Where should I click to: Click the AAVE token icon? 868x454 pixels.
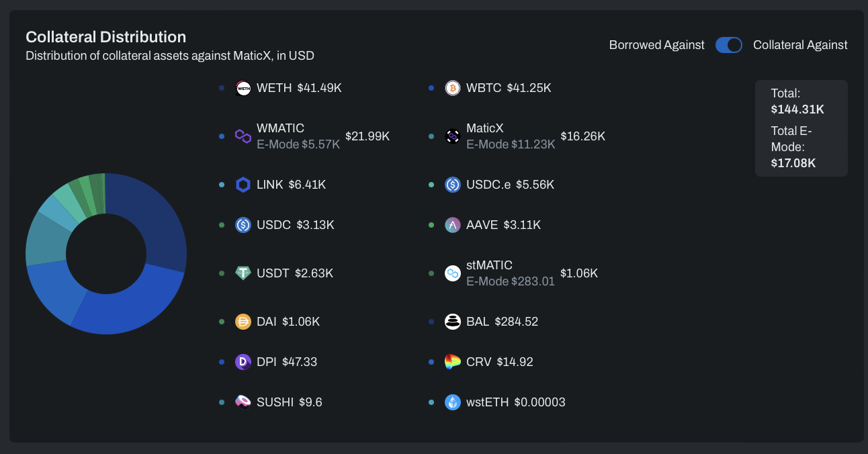[453, 225]
